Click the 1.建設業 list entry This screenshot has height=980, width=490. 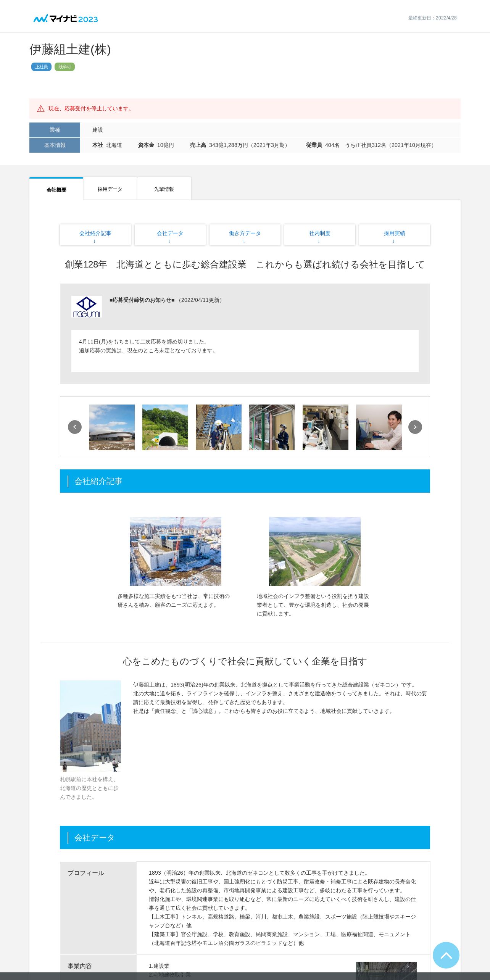tap(159, 966)
